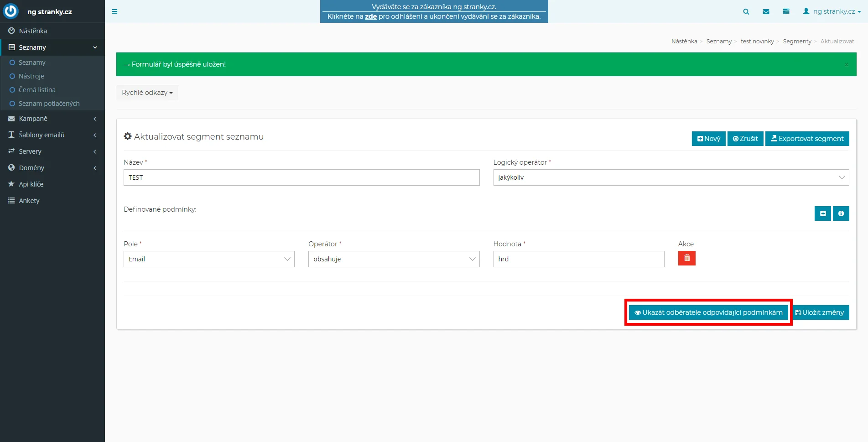Delete the condition with red trash icon
Viewport: 868px width, 442px height.
(686, 258)
